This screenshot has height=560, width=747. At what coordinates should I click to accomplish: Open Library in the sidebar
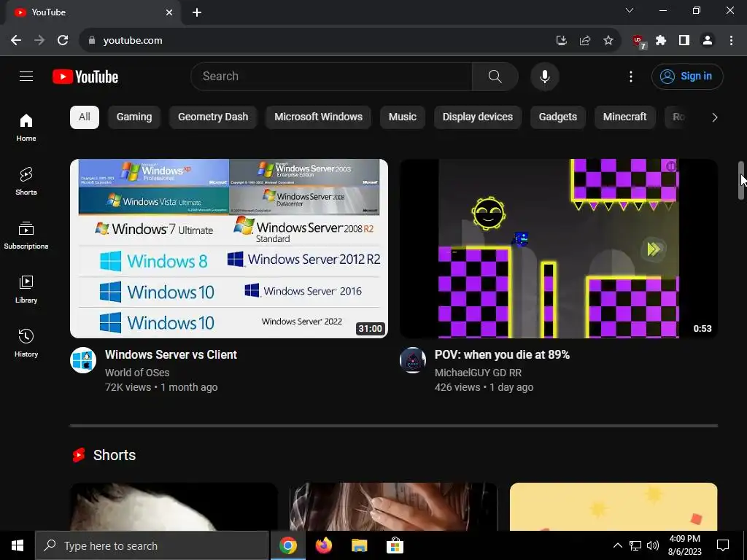(26, 289)
